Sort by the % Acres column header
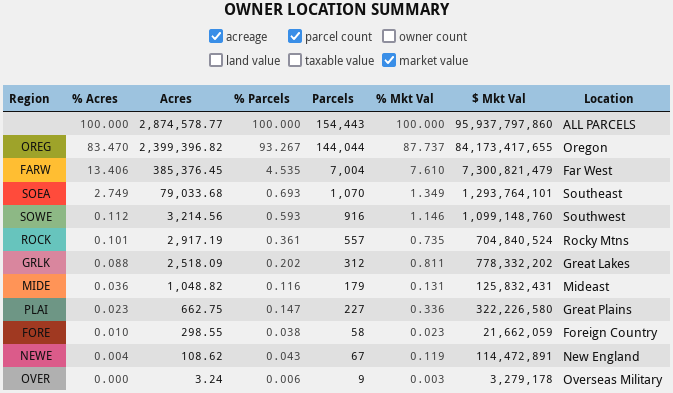Viewport: 673px width, 393px height. point(95,99)
